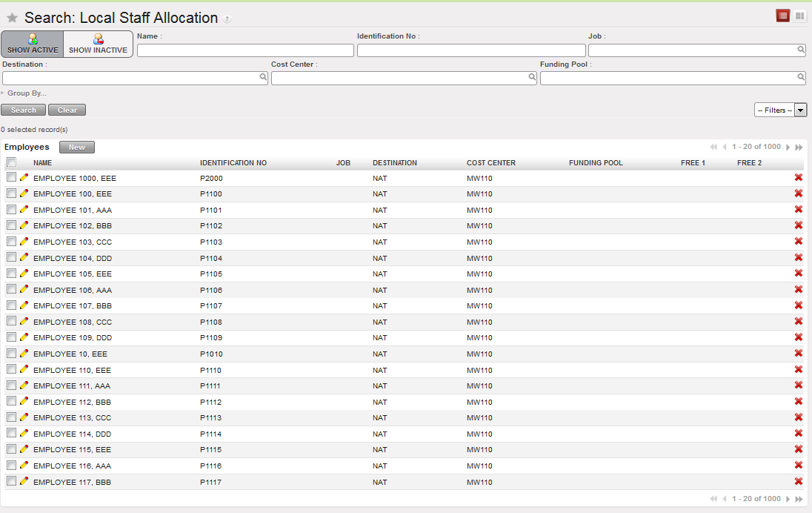Check the box for EMPLOYEE 101, AAA

tap(11, 210)
